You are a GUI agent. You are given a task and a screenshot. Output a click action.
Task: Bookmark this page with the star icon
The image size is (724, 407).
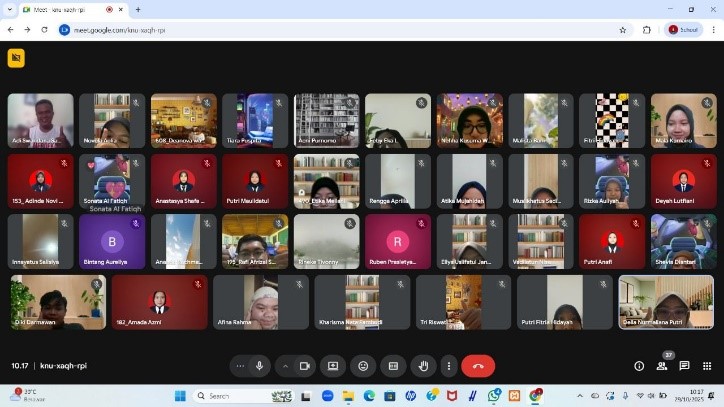(623, 30)
